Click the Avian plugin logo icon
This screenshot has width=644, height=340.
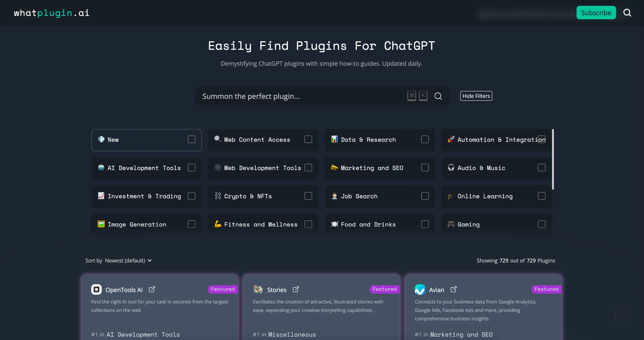420,289
